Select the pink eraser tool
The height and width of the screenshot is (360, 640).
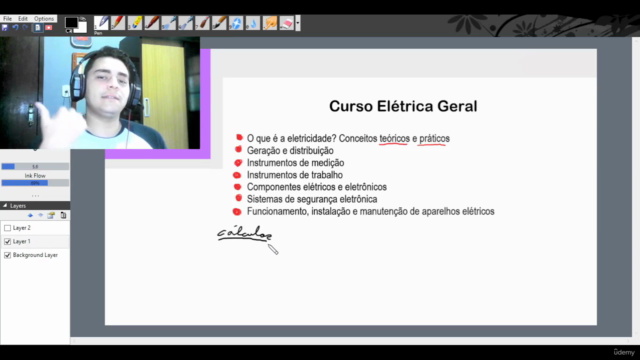click(x=287, y=23)
